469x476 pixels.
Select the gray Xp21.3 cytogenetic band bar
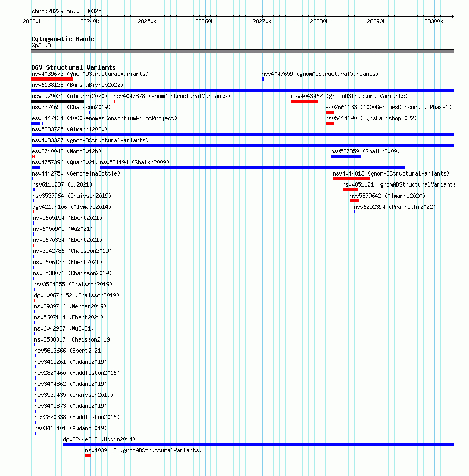click(x=242, y=51)
